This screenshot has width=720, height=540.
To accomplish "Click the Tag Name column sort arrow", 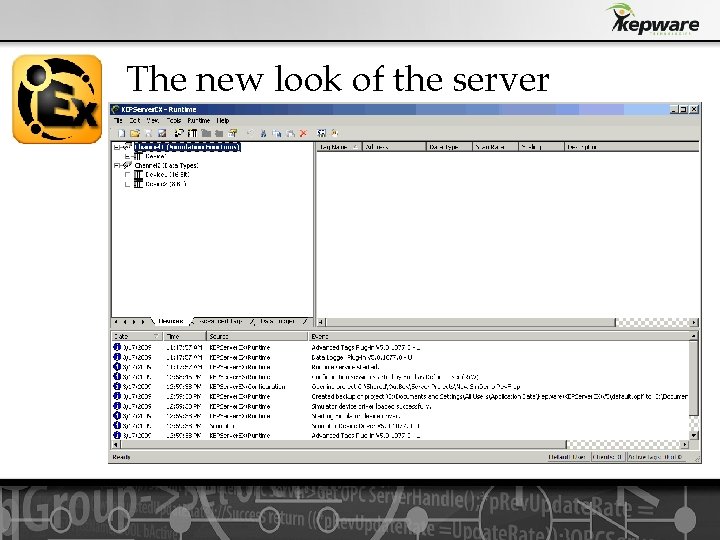I will pyautogui.click(x=355, y=147).
